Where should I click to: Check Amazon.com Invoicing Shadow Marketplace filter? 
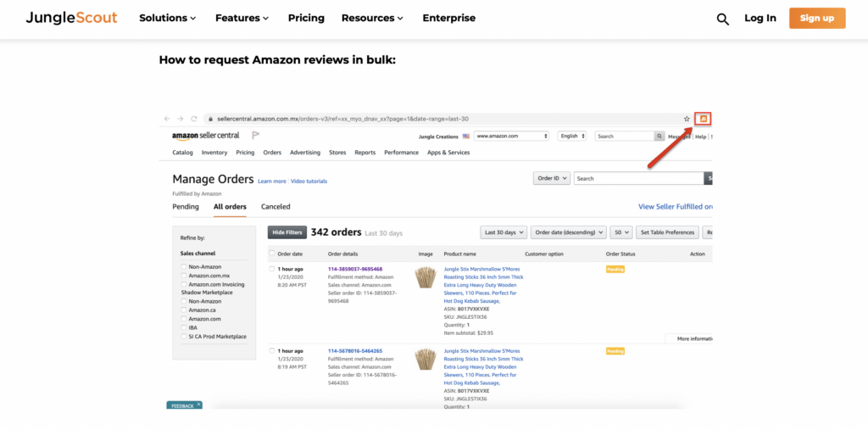[x=183, y=284]
